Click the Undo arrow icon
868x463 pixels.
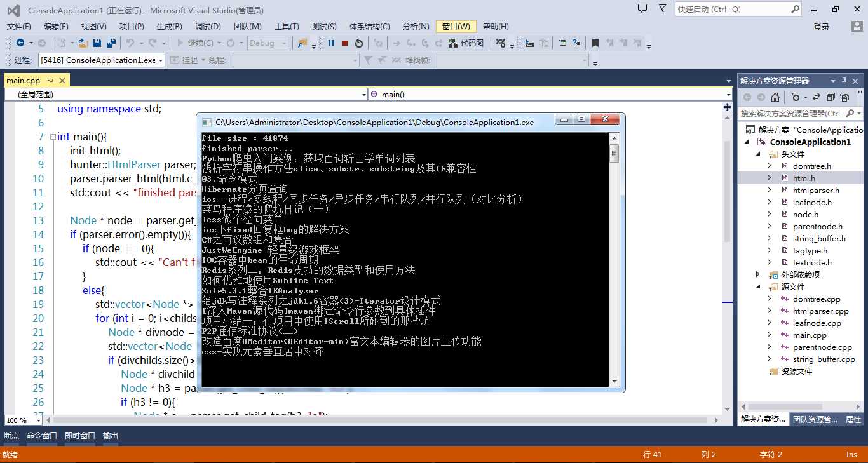(130, 43)
